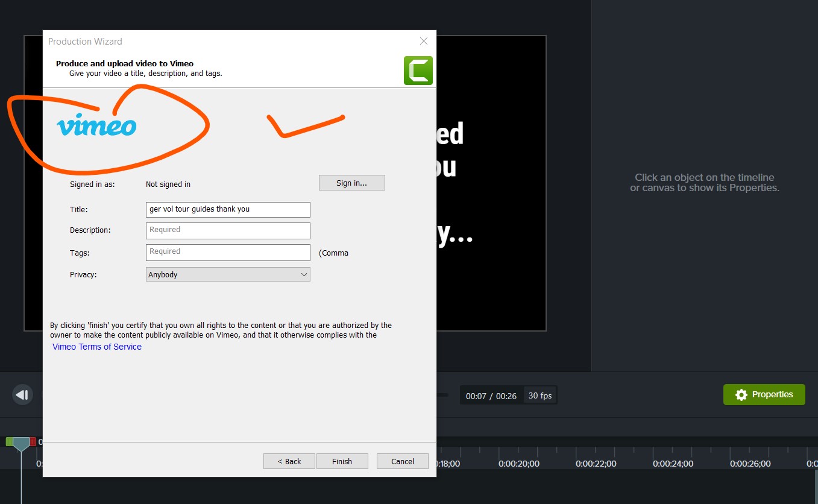Click the Finish button to upload
Viewport: 818px width, 504px height.
342,461
